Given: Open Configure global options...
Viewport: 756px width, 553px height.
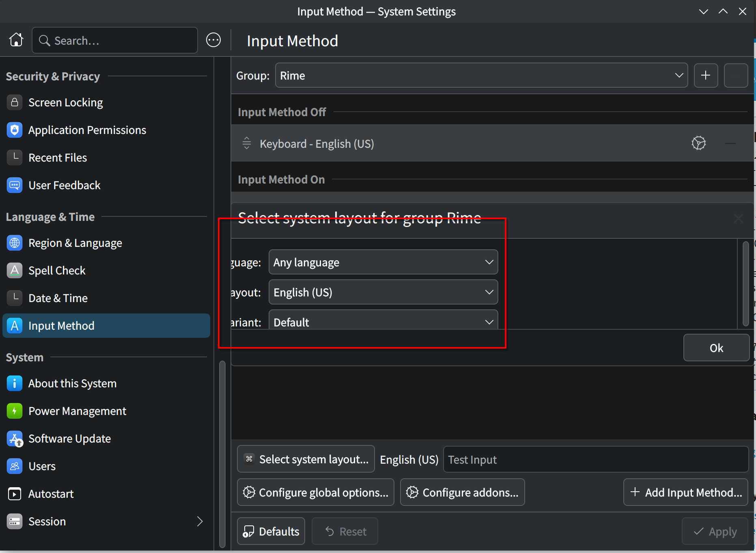Looking at the screenshot, I should tap(316, 493).
